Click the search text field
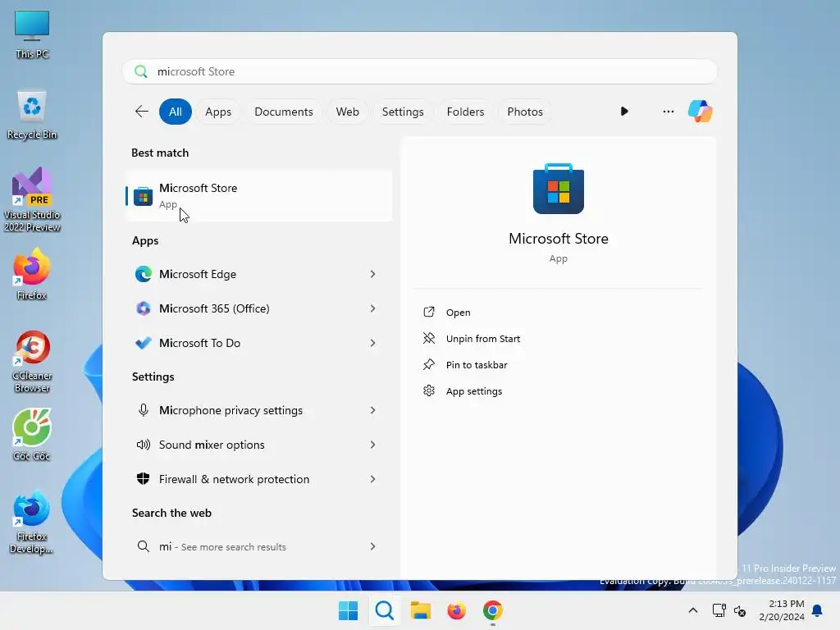The image size is (840, 630). [420, 71]
